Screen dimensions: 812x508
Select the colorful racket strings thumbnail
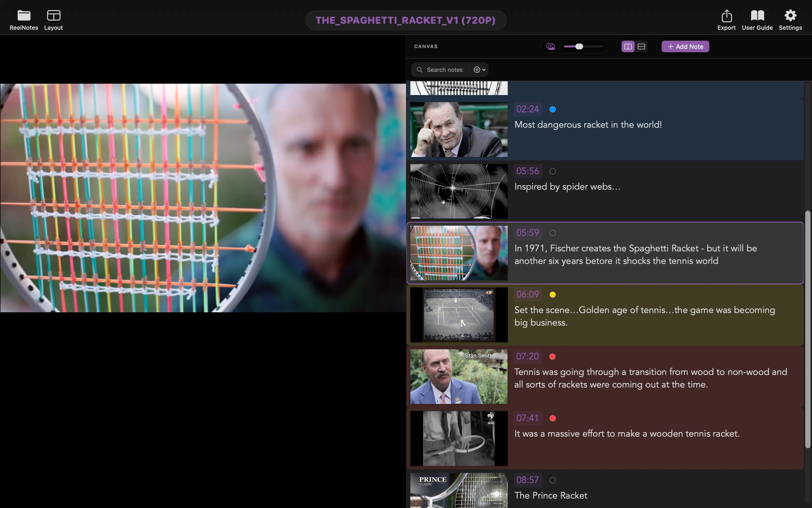click(459, 253)
